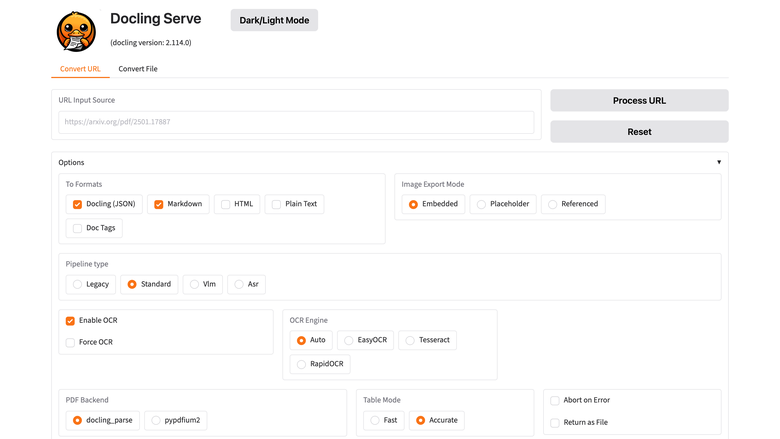Open the Convert URL tab

[x=80, y=69]
